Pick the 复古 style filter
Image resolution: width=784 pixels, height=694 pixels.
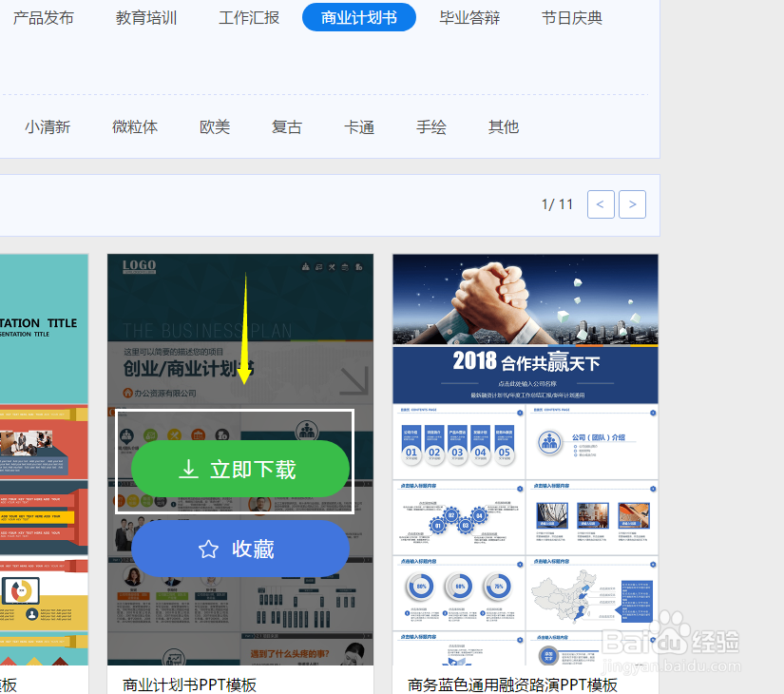click(287, 127)
